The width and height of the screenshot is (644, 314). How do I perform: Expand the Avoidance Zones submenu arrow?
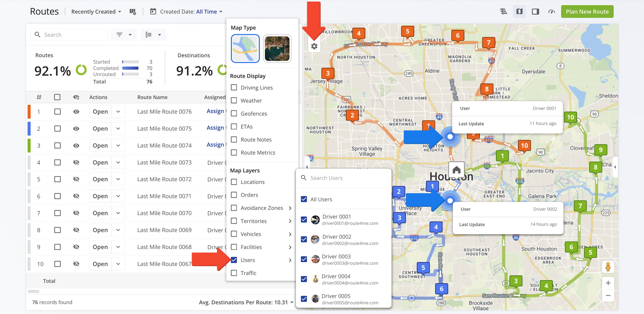(x=290, y=208)
